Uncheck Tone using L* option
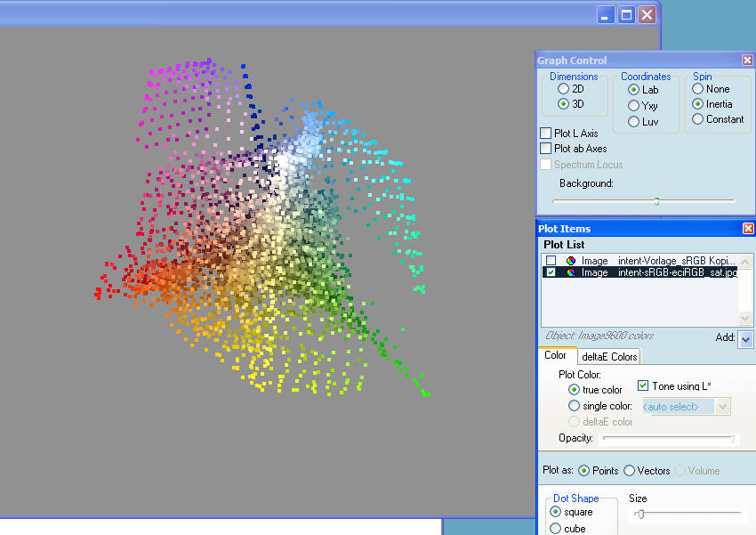Image resolution: width=756 pixels, height=535 pixels. click(644, 385)
